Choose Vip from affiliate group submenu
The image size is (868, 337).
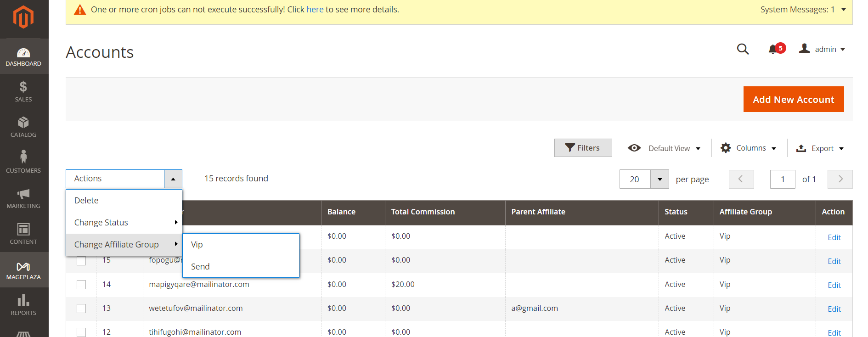point(197,245)
